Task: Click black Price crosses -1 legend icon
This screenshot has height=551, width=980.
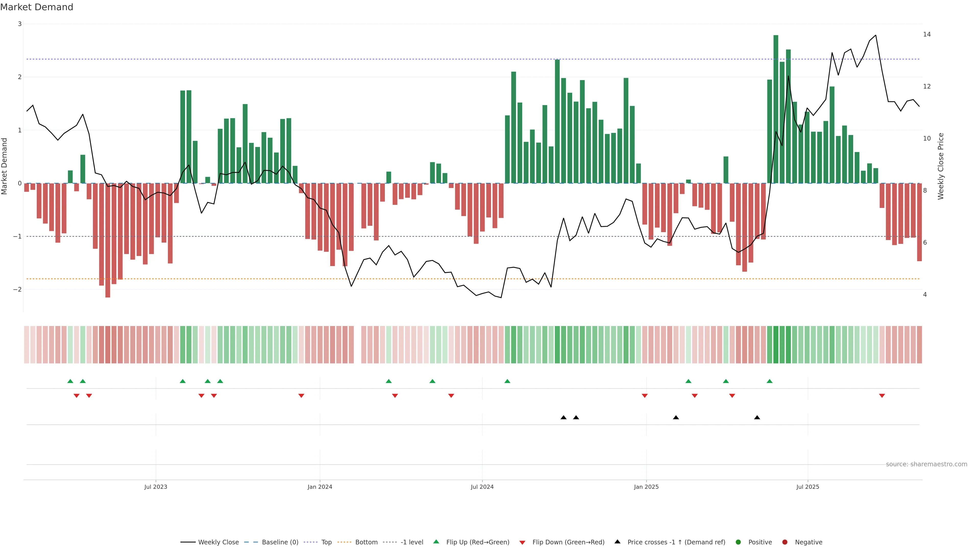Action: coord(617,542)
